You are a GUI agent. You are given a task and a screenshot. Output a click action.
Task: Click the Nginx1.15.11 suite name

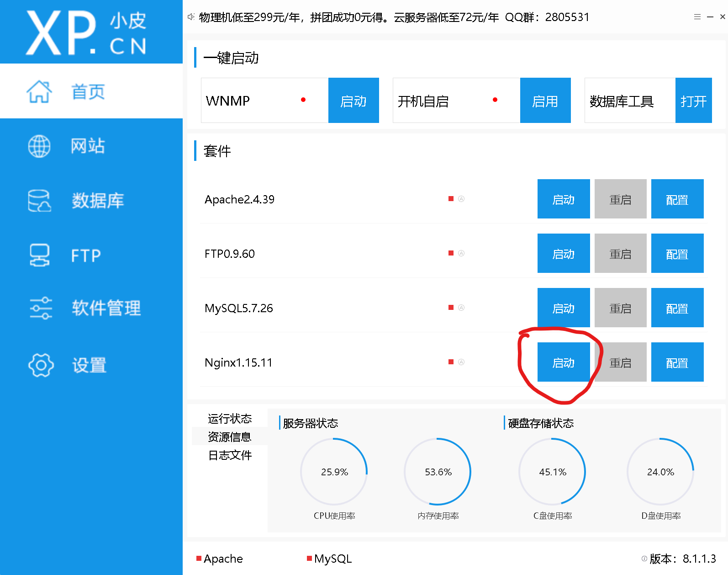click(238, 362)
